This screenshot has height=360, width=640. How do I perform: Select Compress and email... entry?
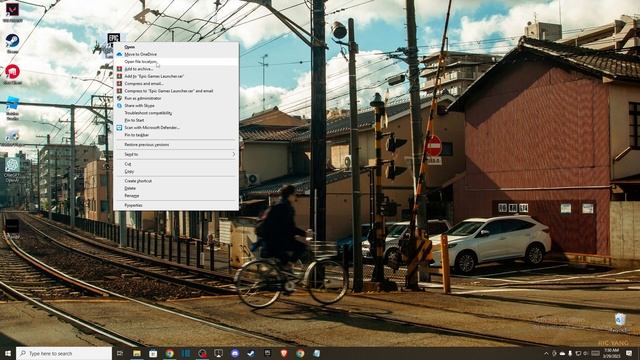click(176, 84)
